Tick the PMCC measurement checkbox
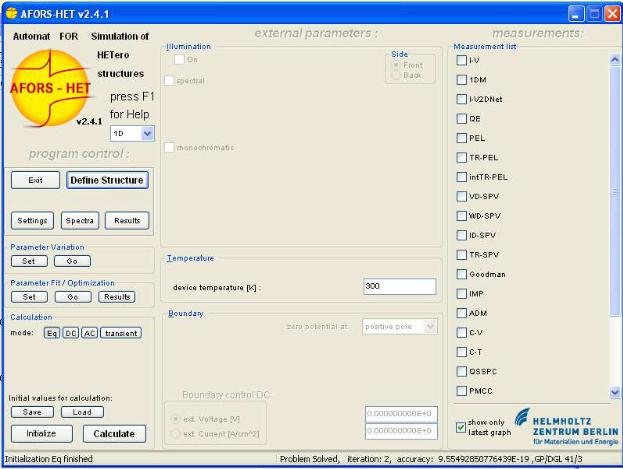The image size is (623, 469). (461, 391)
